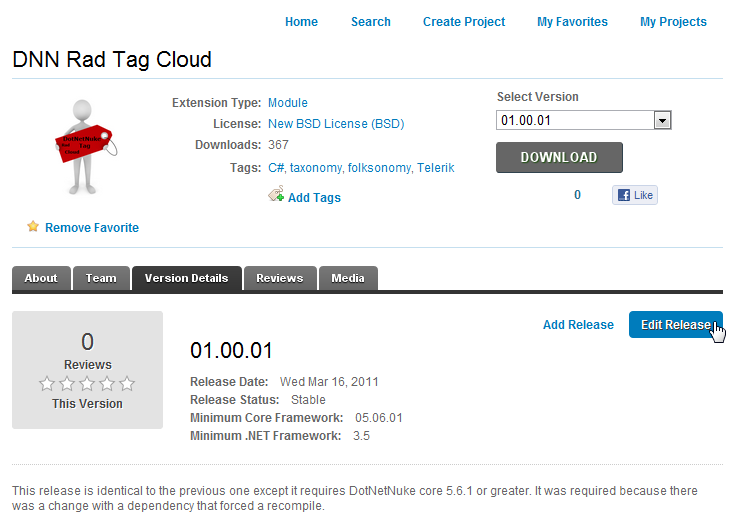
Task: Open the Reviews tab
Action: pos(280,278)
